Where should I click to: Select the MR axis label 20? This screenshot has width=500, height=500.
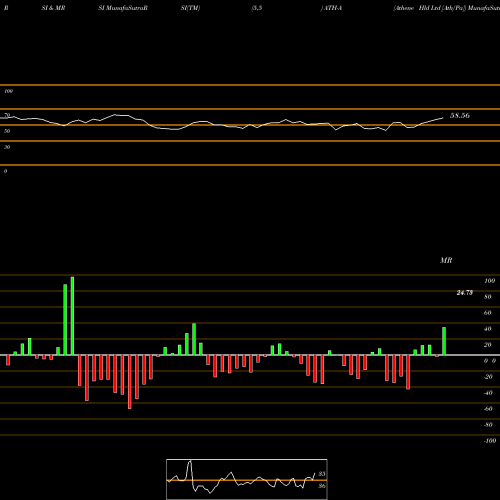pyautogui.click(x=487, y=345)
